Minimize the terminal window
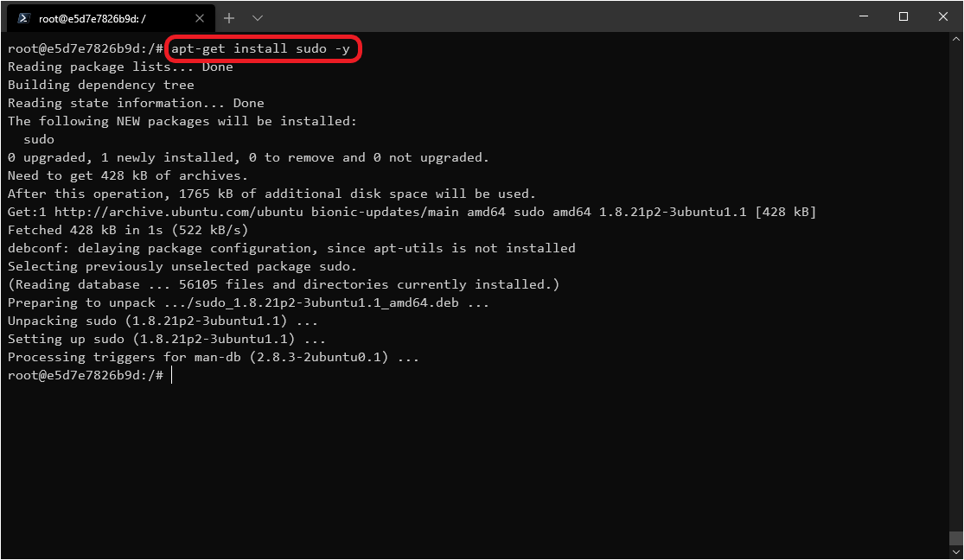This screenshot has width=964, height=560. pos(864,16)
